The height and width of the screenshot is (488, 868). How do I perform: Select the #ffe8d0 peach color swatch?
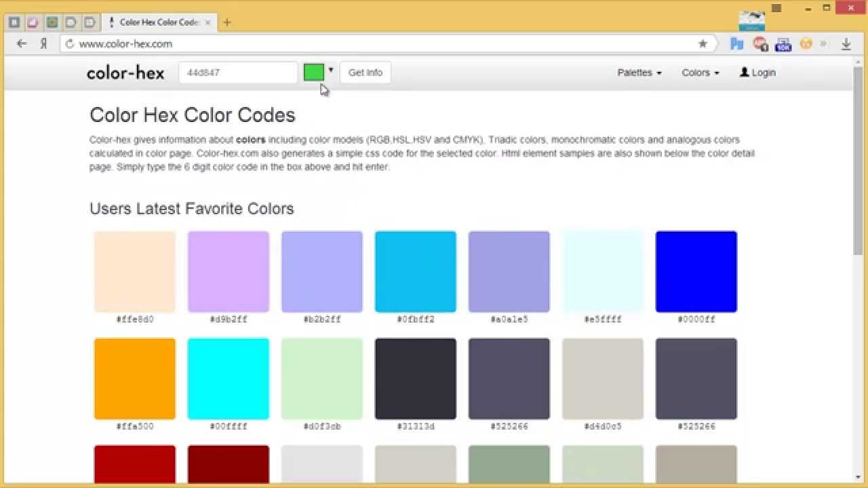(135, 272)
